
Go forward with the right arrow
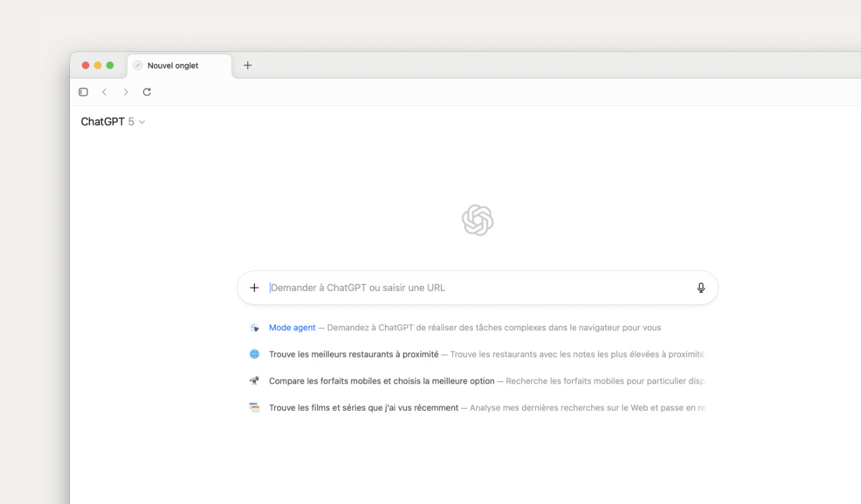125,92
